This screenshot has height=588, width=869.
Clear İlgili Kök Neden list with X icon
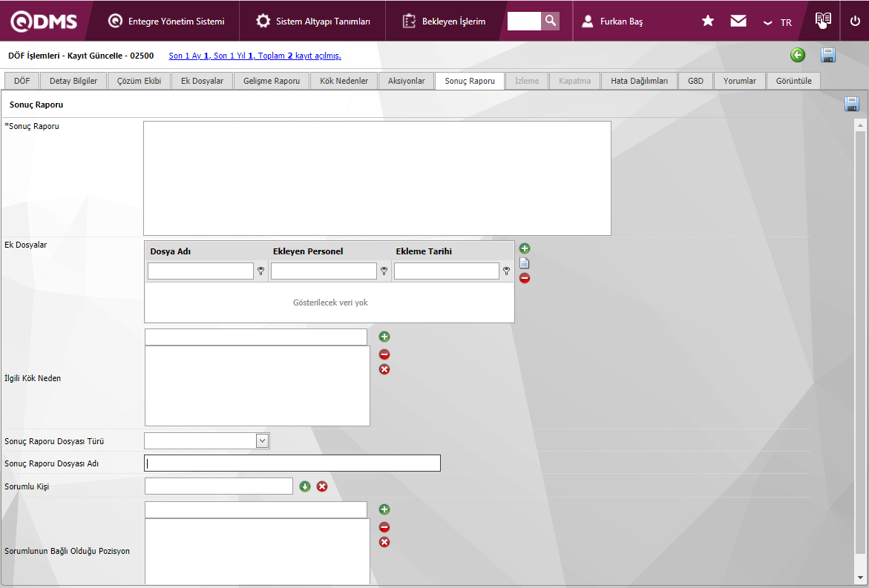[x=384, y=369]
